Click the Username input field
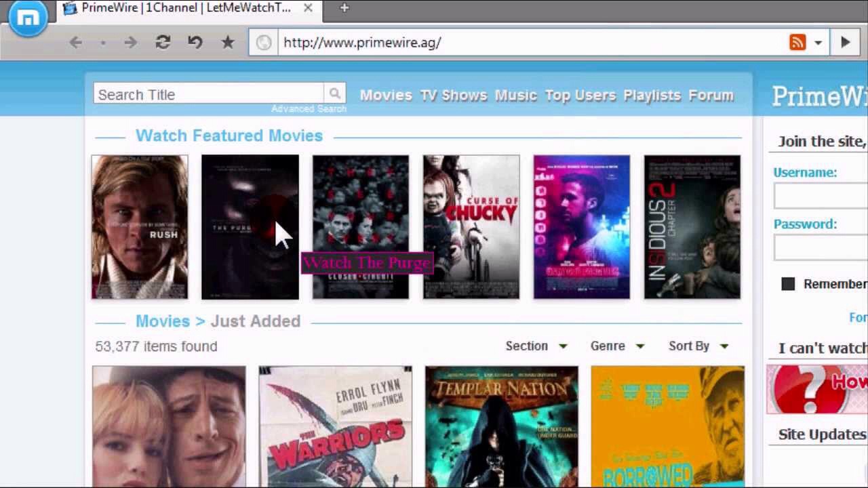The width and height of the screenshot is (868, 488). coord(821,197)
